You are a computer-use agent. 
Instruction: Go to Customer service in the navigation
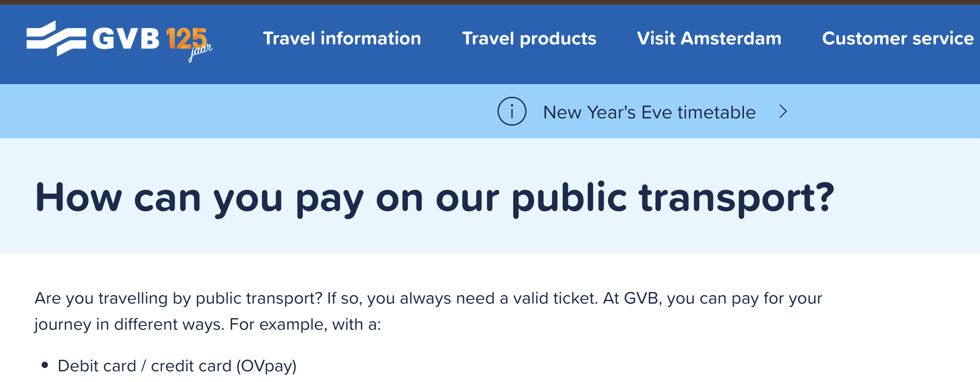click(x=898, y=38)
